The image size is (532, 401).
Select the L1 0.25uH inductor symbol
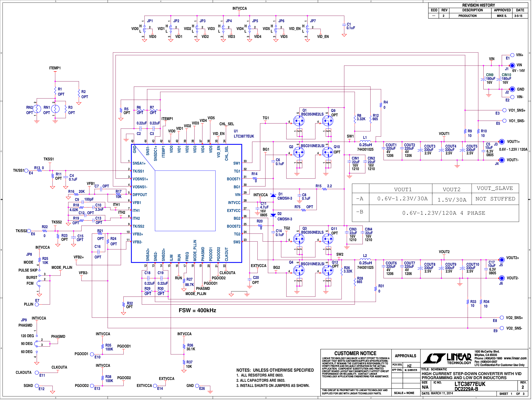(365, 141)
